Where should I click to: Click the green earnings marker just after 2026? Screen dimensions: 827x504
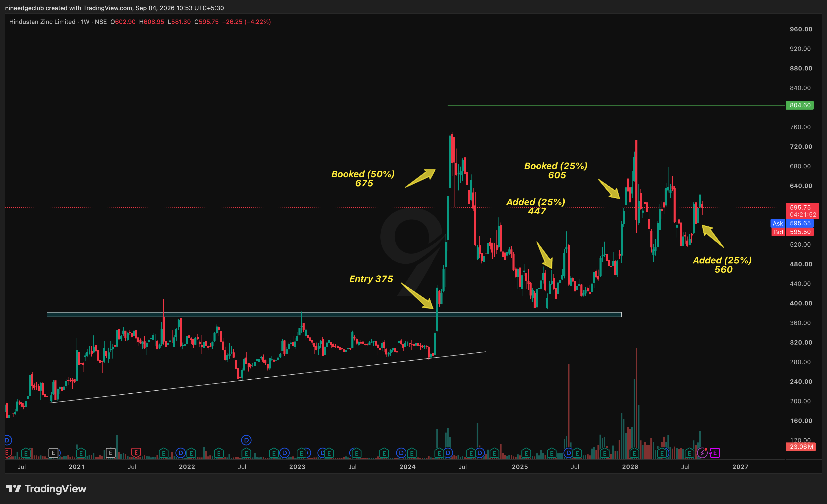tap(634, 453)
